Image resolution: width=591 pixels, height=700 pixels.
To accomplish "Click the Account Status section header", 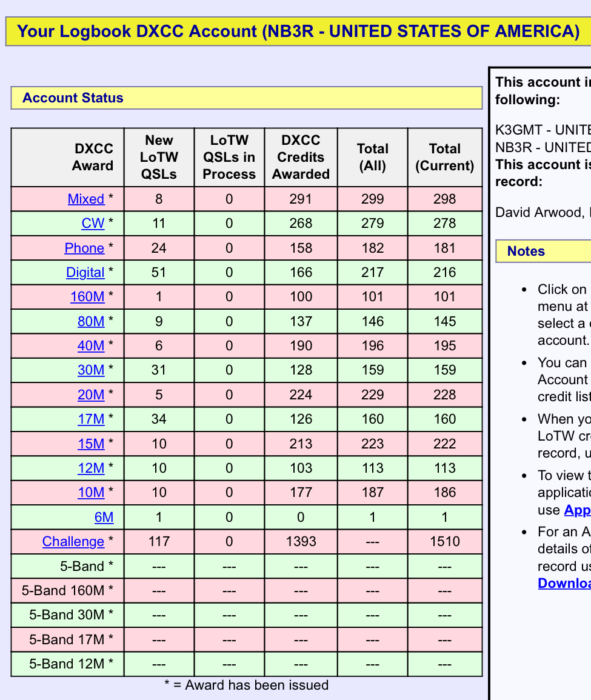I will click(x=73, y=98).
